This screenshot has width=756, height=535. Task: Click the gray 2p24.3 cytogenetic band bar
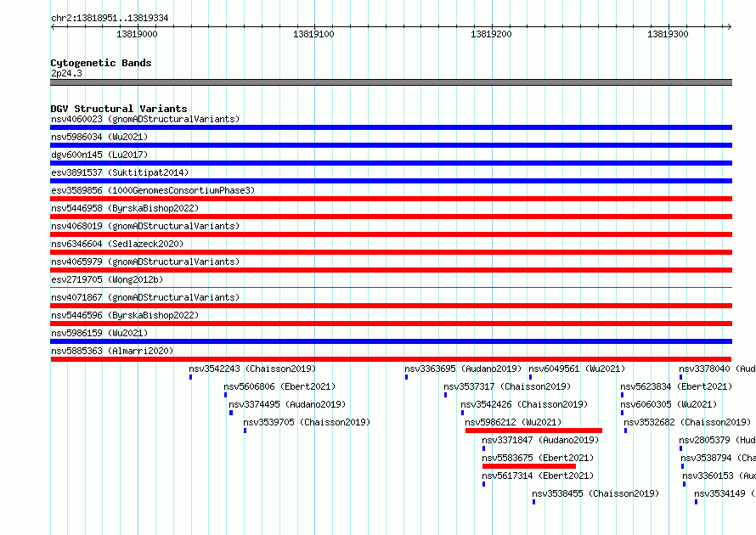pos(391,82)
